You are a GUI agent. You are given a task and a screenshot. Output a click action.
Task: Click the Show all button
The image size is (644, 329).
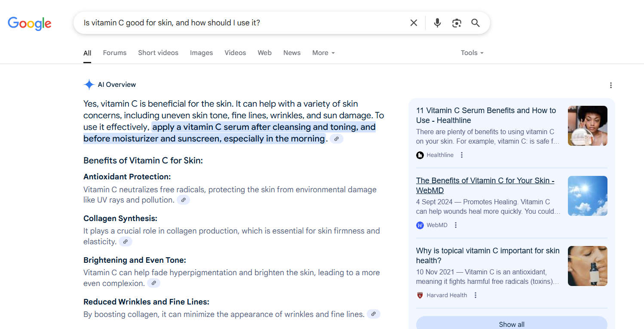tap(512, 324)
